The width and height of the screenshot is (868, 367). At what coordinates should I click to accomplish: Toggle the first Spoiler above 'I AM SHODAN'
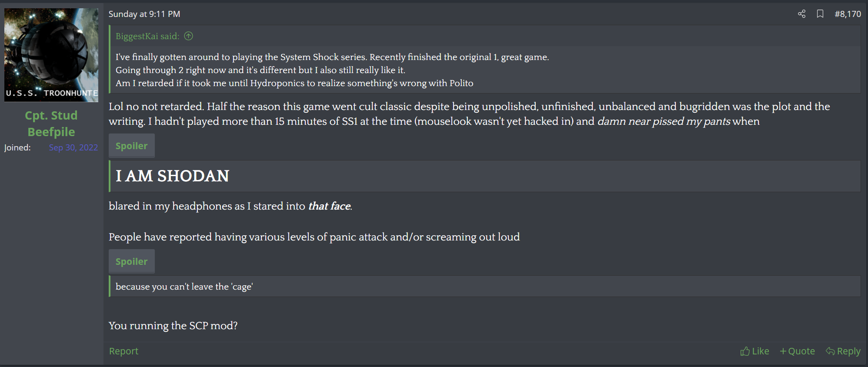click(131, 146)
